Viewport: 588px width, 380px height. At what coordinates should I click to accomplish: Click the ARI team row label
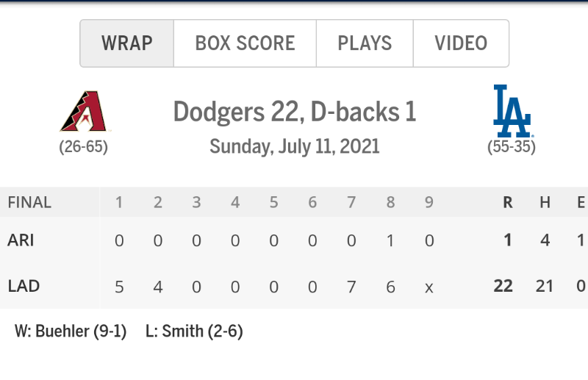click(21, 240)
